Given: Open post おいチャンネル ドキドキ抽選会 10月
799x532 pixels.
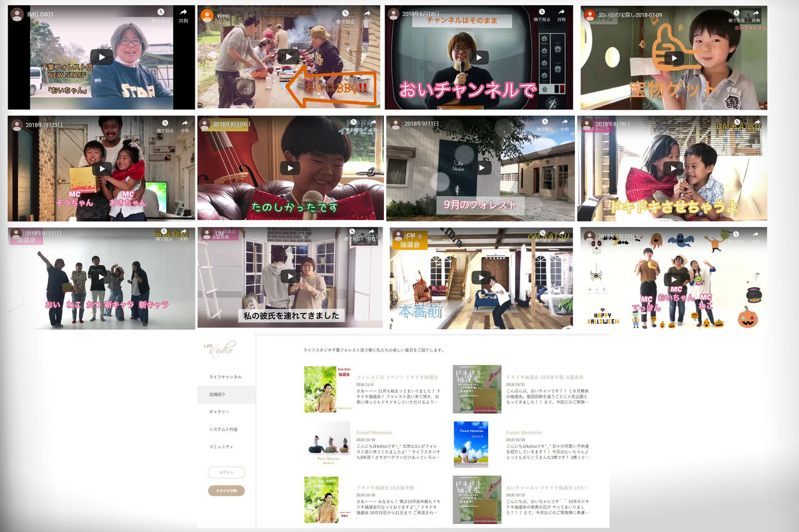Looking at the screenshot, I should coord(547,488).
